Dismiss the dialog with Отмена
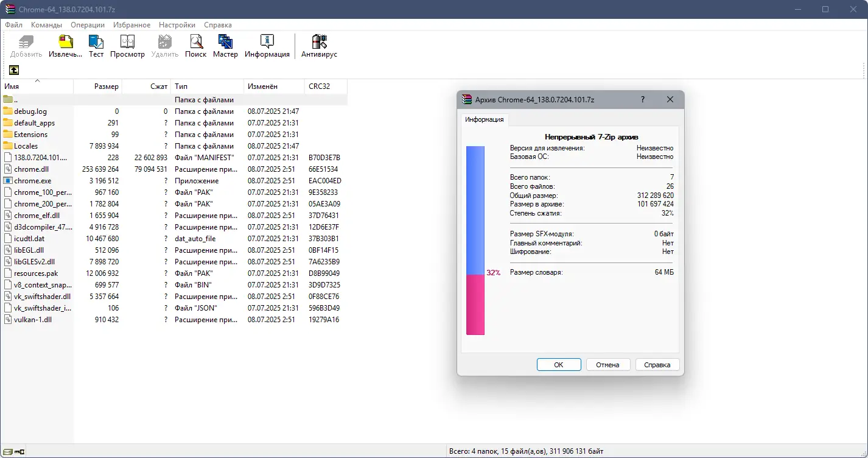The width and height of the screenshot is (868, 458). (x=607, y=364)
